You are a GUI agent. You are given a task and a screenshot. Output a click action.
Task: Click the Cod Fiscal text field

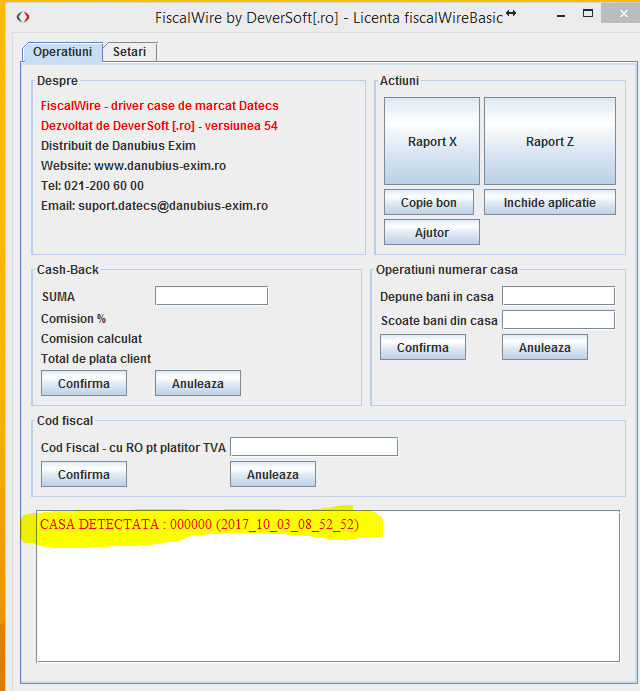tap(314, 446)
